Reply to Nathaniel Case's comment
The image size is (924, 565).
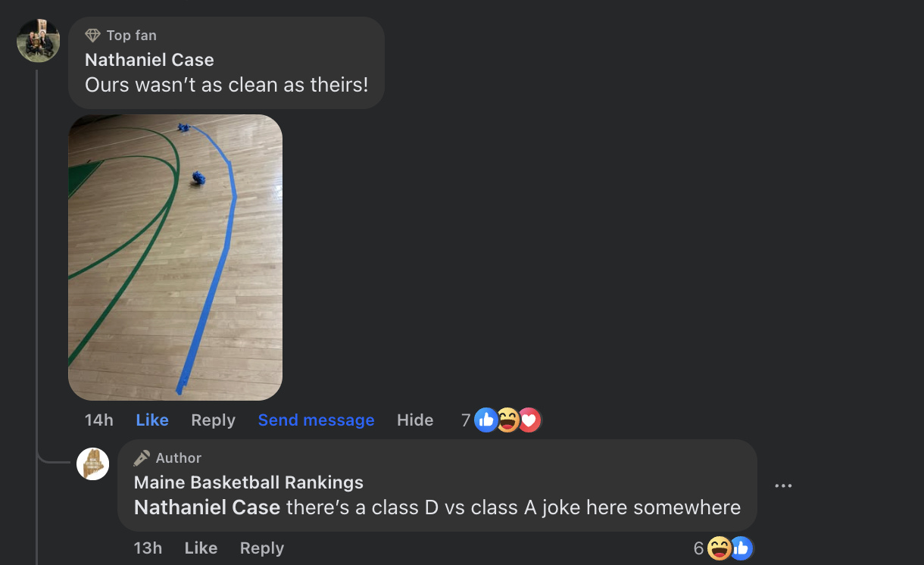(213, 420)
